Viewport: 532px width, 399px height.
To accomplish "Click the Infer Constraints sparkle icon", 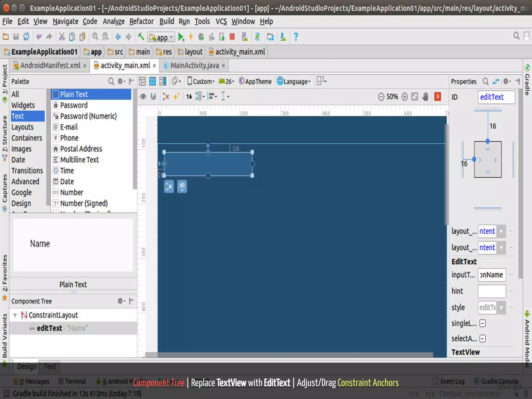I will point(176,97).
